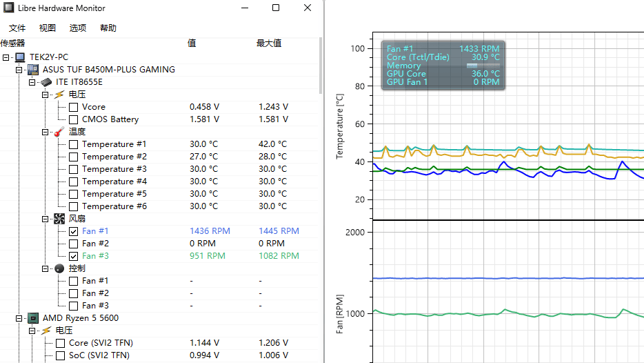The image size is (644, 363).
Task: Click the lightning icon beside 电压 under IT8655E
Action: (x=59, y=95)
